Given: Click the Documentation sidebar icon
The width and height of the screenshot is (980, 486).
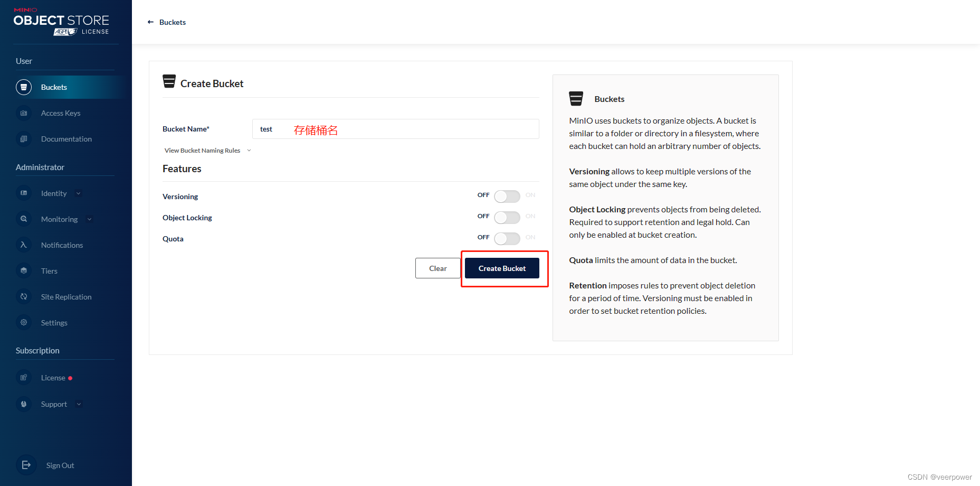Looking at the screenshot, I should (x=24, y=139).
